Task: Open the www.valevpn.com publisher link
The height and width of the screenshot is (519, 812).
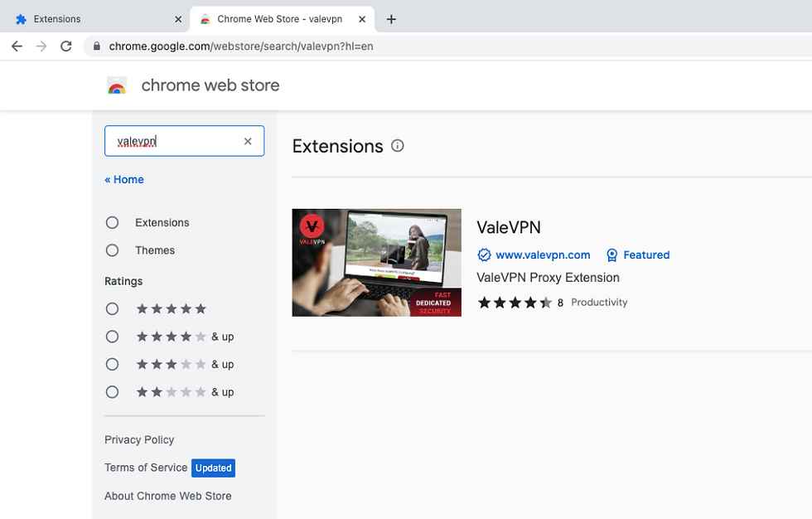Action: click(543, 255)
